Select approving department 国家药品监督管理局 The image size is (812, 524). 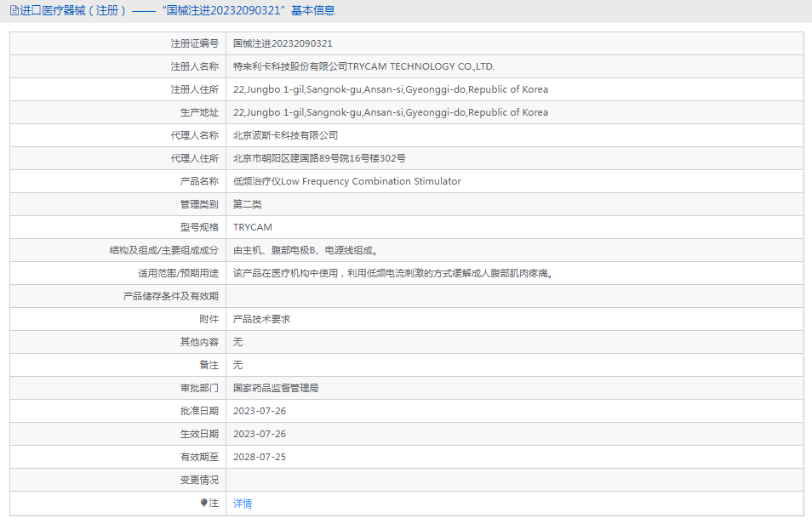(276, 388)
